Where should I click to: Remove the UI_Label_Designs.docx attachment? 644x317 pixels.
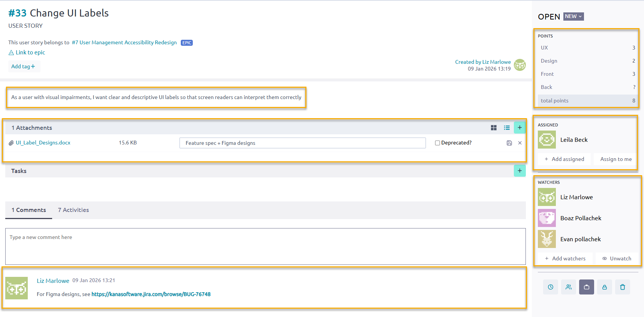pos(520,143)
